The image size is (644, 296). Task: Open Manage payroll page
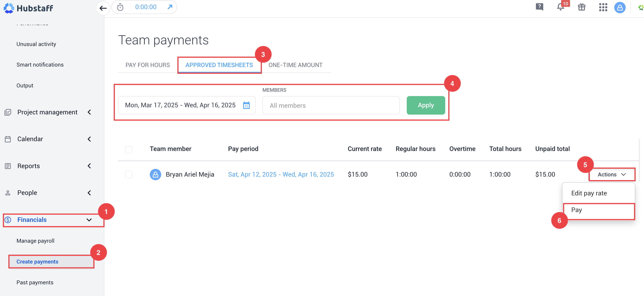(35, 241)
